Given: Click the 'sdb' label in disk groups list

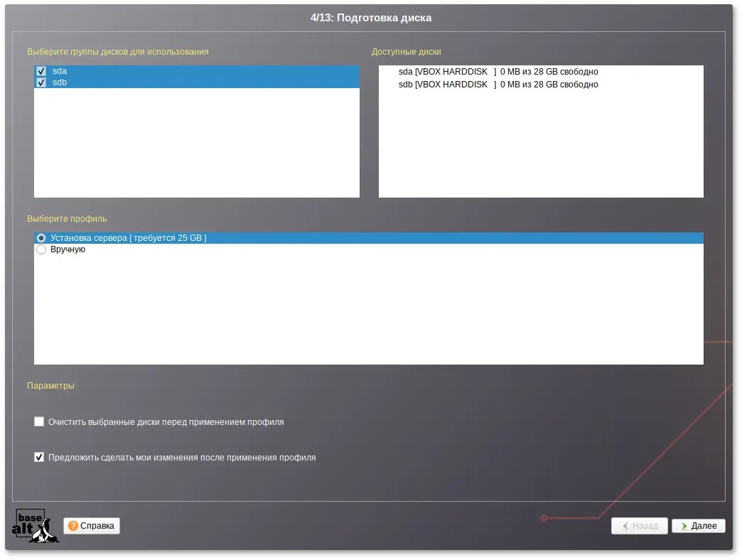Looking at the screenshot, I should [60, 82].
